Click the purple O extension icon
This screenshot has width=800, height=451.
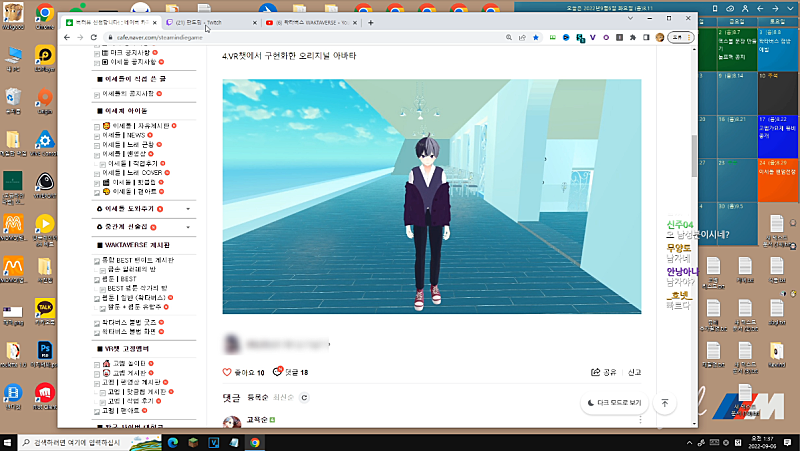[x=606, y=37]
